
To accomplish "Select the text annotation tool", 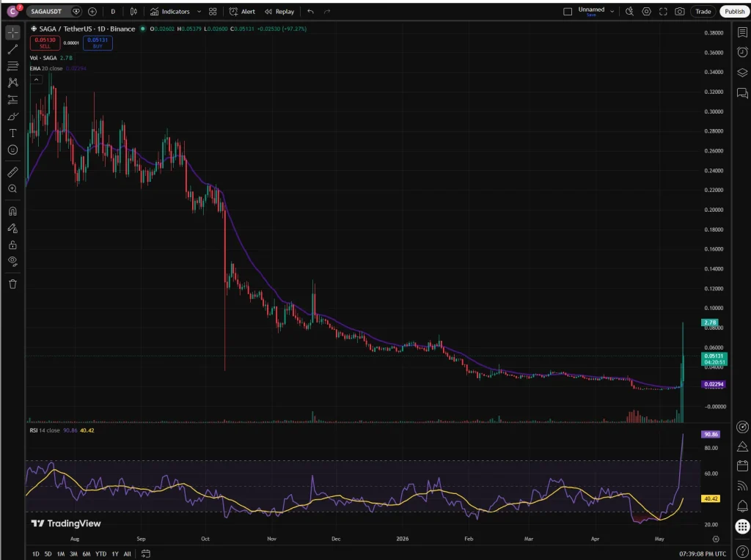I will pyautogui.click(x=13, y=133).
